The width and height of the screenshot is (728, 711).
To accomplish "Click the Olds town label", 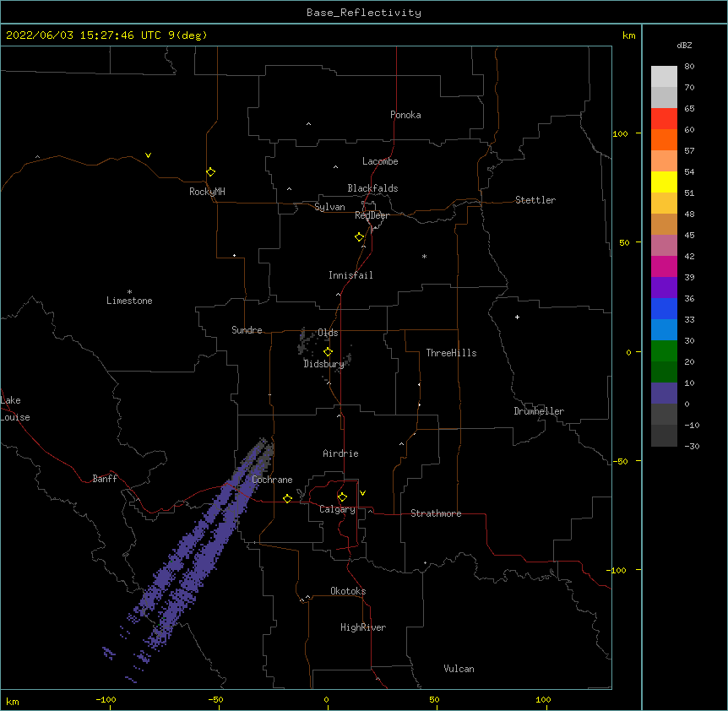I will [x=328, y=333].
